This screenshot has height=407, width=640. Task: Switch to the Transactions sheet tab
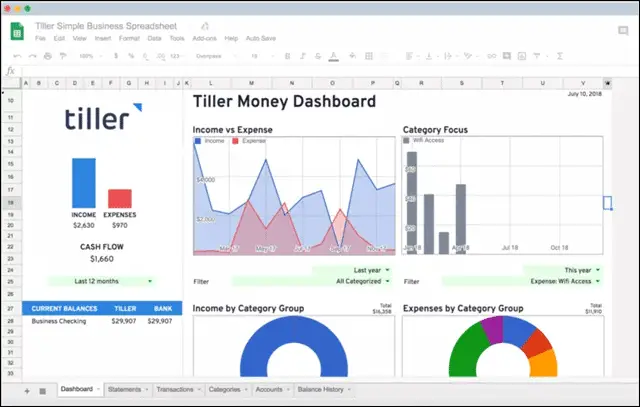[177, 389]
